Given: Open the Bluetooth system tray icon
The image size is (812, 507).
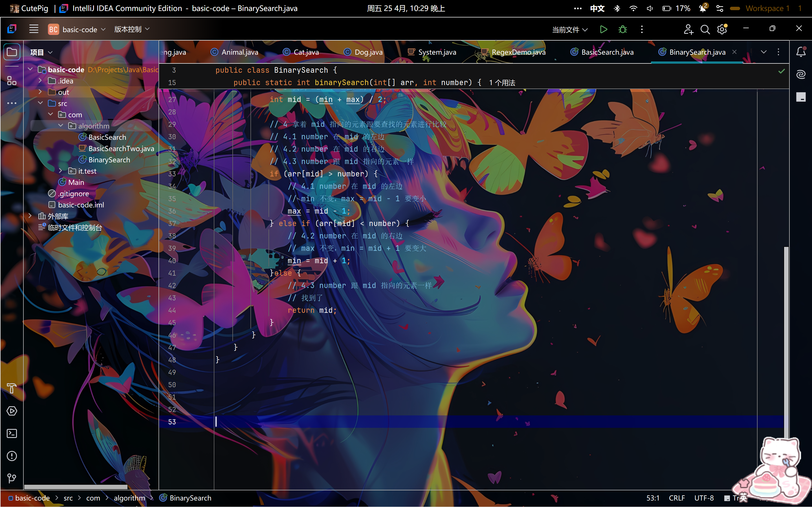Looking at the screenshot, I should [x=617, y=8].
